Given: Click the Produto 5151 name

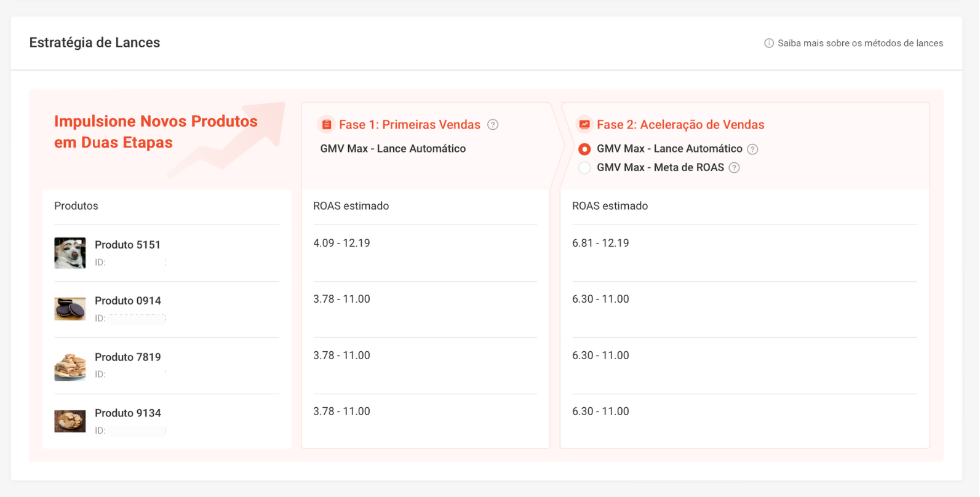Looking at the screenshot, I should [127, 245].
